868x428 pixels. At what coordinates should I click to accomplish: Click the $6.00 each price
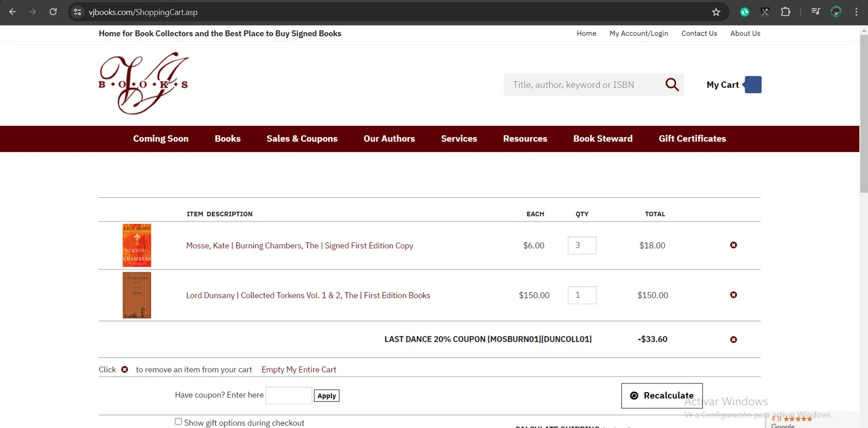tap(534, 246)
